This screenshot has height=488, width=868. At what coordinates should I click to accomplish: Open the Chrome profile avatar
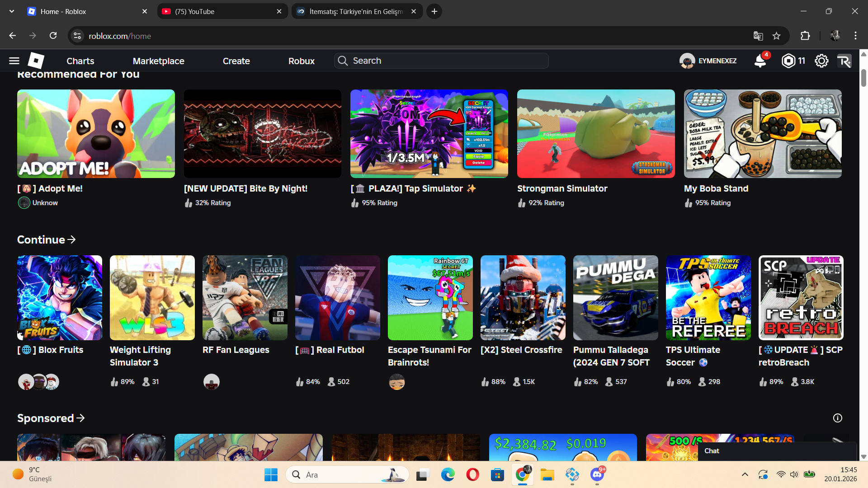pos(835,36)
